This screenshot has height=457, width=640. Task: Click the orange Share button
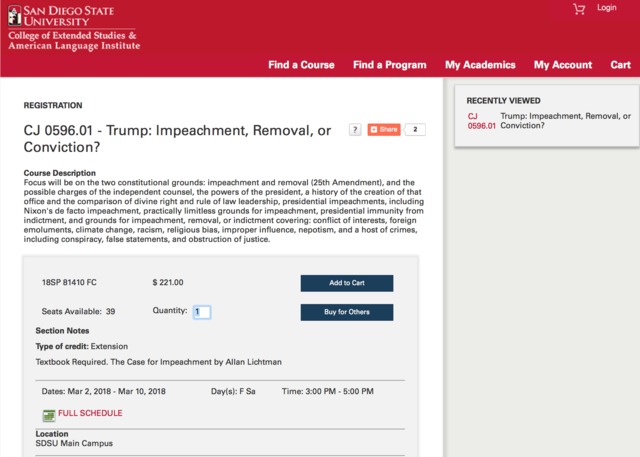384,129
